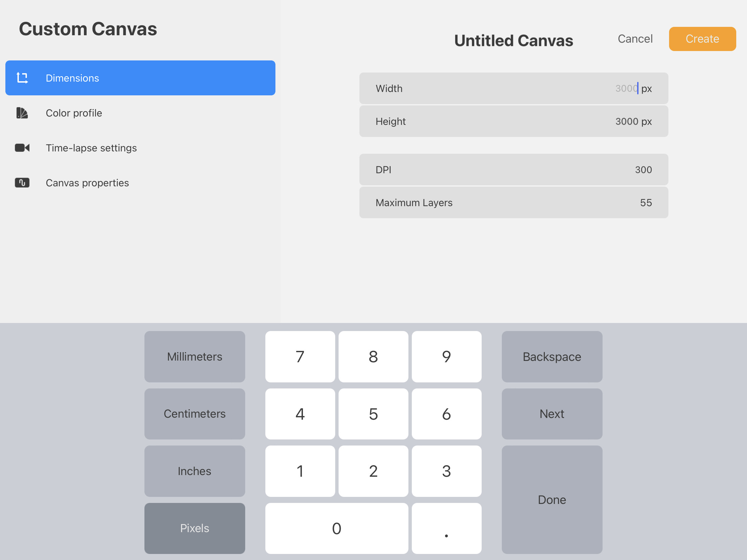Click Next to move fields
The width and height of the screenshot is (747, 560).
coord(552,414)
